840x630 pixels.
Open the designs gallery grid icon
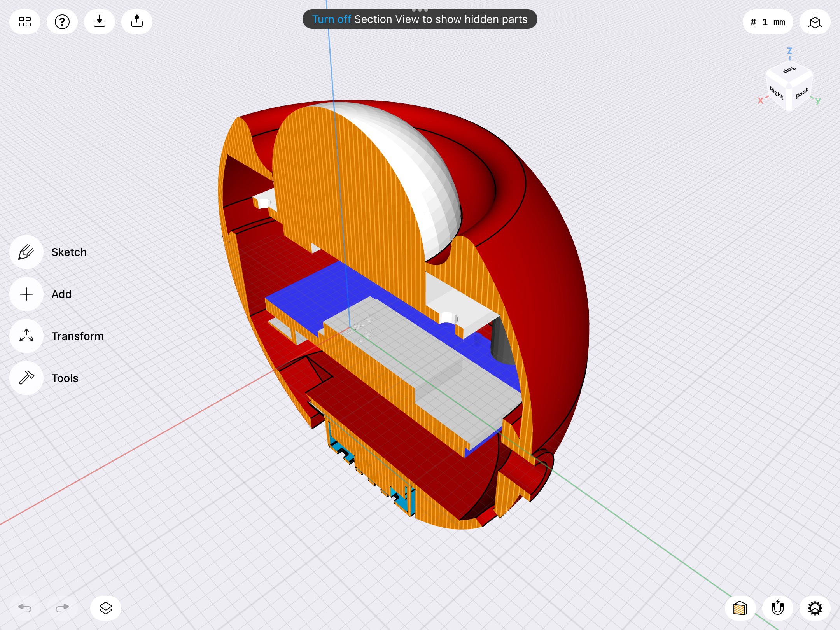click(x=25, y=22)
